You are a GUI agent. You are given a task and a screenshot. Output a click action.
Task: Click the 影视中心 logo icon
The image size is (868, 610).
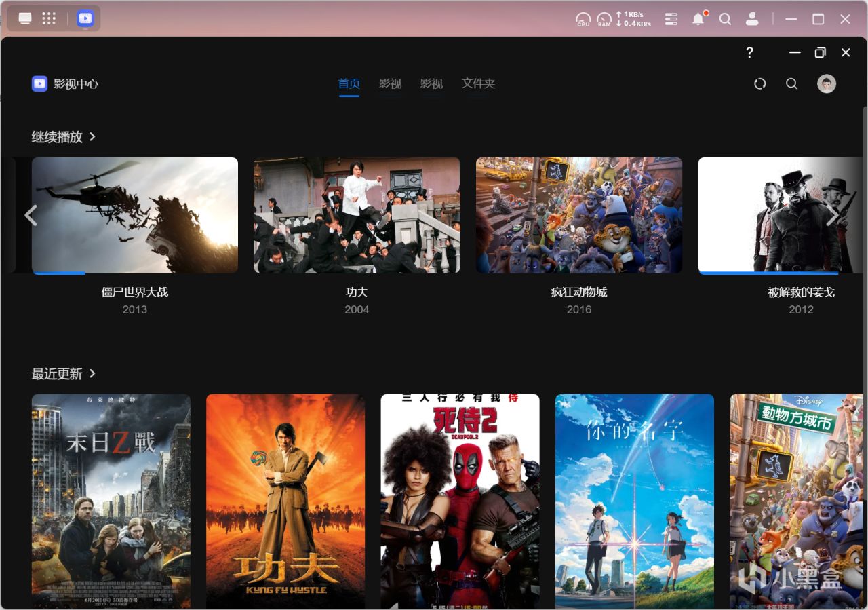click(39, 83)
